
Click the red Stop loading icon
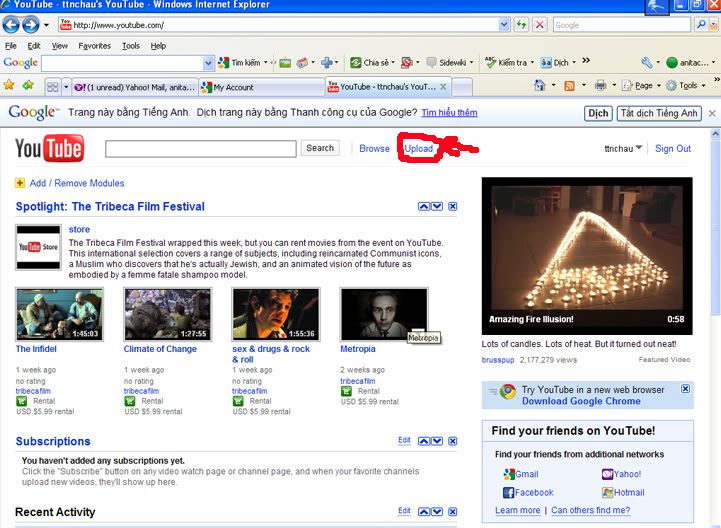[x=540, y=24]
